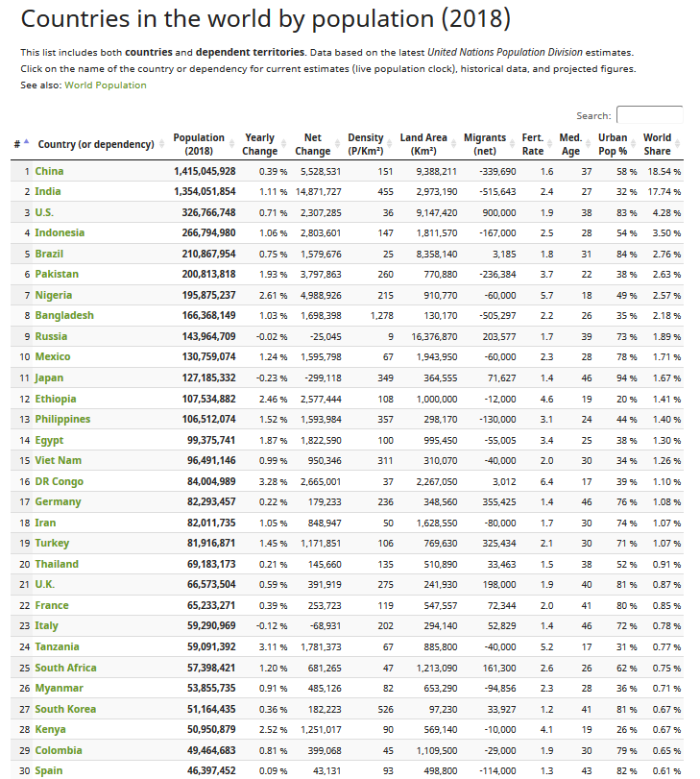Image resolution: width=700 pixels, height=779 pixels.
Task: Sort by Migrants (net) column header
Action: 488,144
